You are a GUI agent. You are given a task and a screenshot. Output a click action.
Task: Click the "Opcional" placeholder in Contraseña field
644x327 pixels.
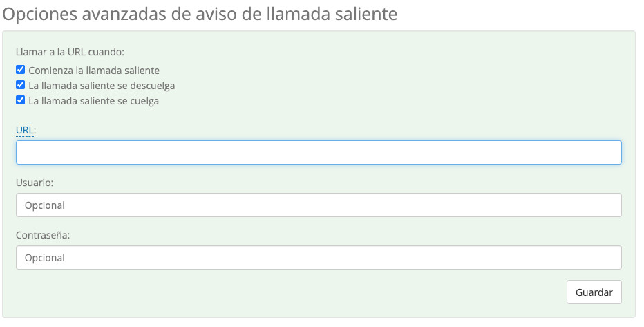click(45, 258)
